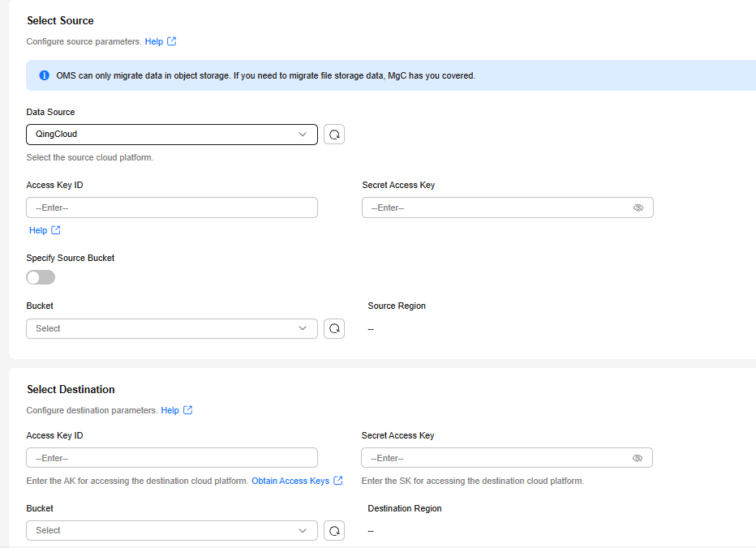Show the source Secret Access Key

tap(638, 208)
